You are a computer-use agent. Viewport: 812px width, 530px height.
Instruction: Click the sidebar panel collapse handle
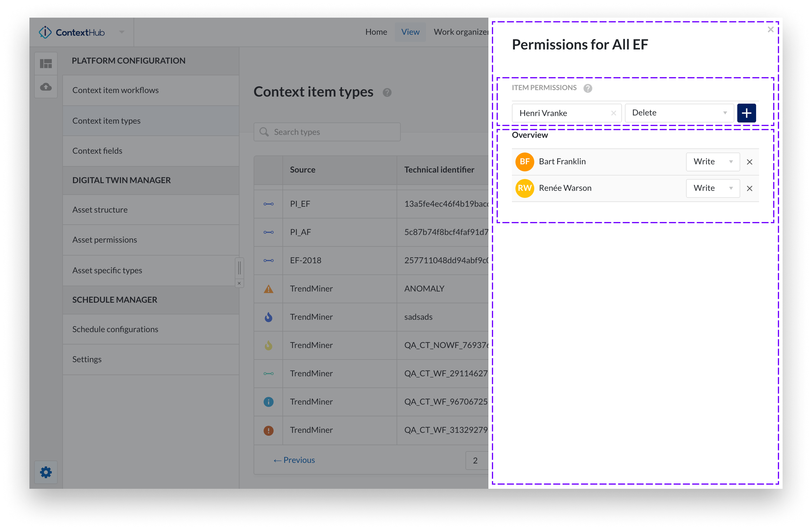[x=239, y=268]
